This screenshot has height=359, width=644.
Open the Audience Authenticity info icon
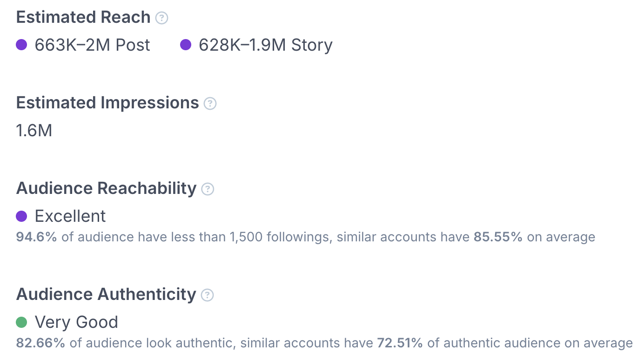(x=207, y=295)
